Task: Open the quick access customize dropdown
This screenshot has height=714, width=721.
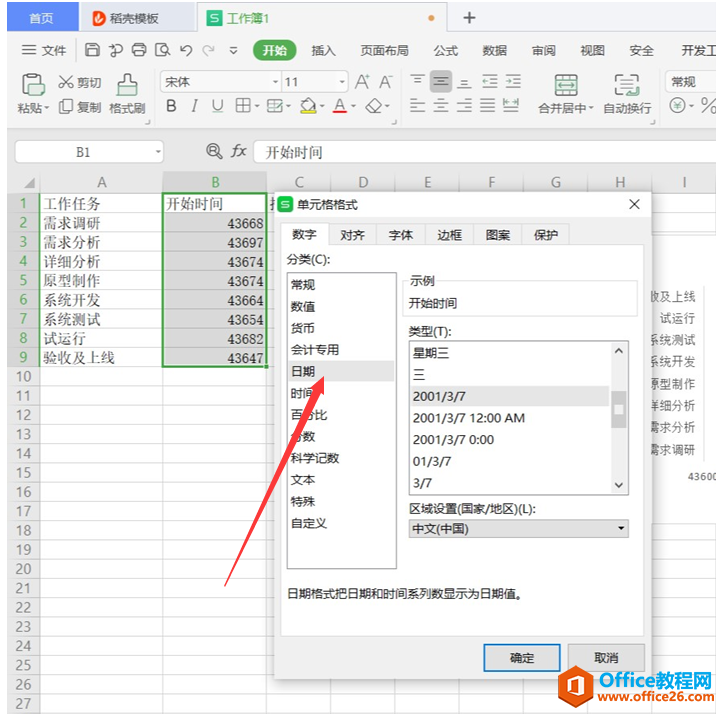Action: pyautogui.click(x=234, y=50)
